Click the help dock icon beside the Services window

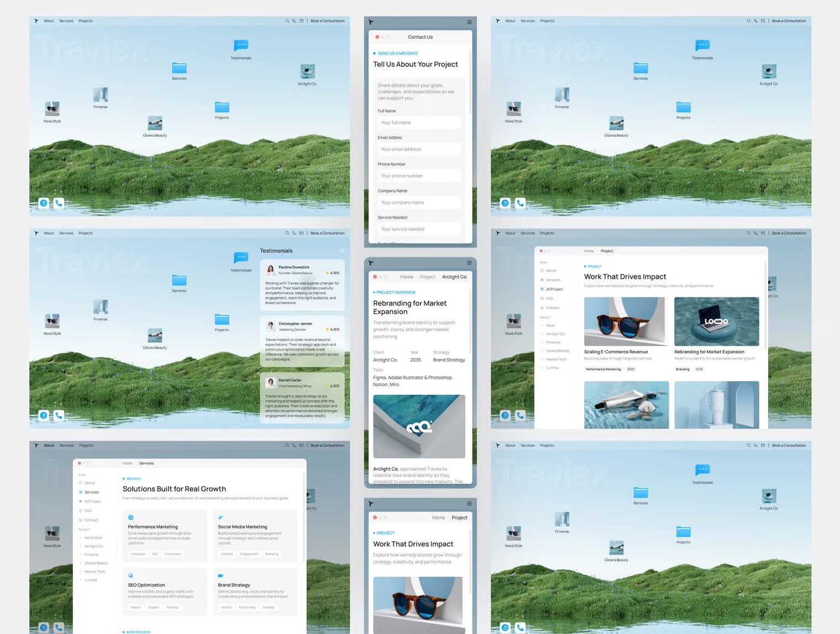click(x=44, y=627)
